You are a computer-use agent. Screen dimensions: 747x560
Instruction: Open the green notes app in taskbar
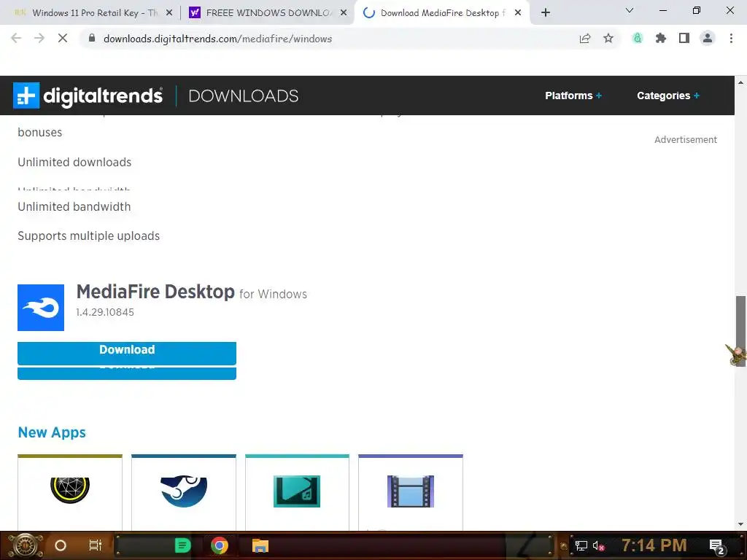(x=183, y=545)
